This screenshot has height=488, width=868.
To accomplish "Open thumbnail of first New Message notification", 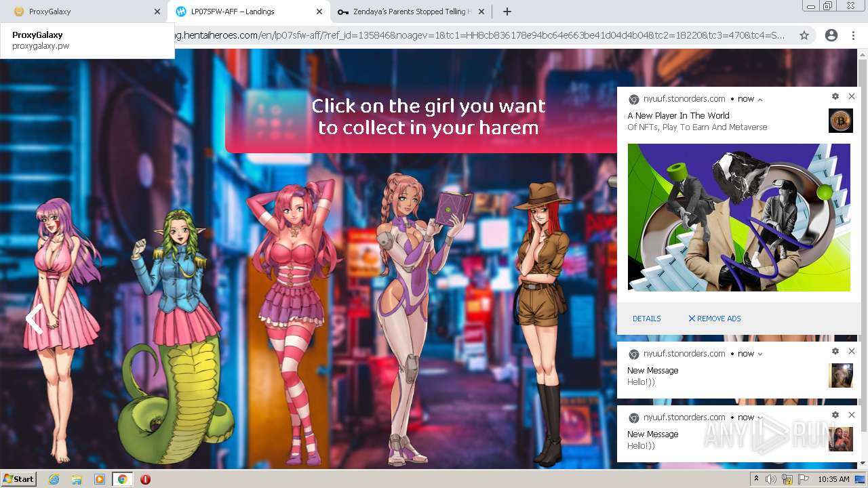I will coord(841,375).
